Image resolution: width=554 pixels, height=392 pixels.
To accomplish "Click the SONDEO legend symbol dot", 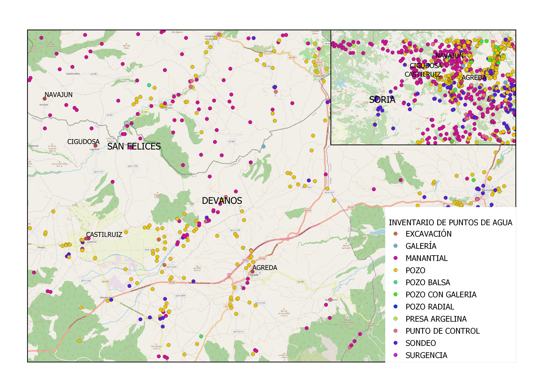I will (x=395, y=343).
